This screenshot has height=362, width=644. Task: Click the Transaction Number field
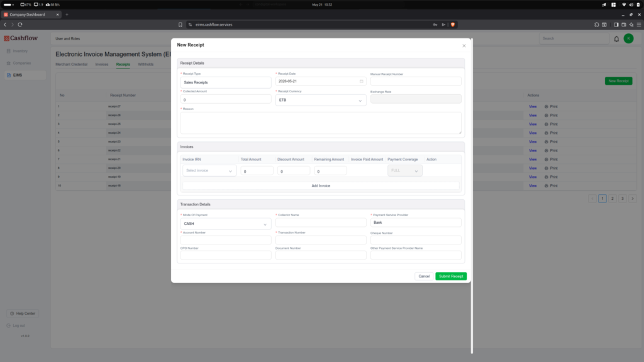point(321,240)
